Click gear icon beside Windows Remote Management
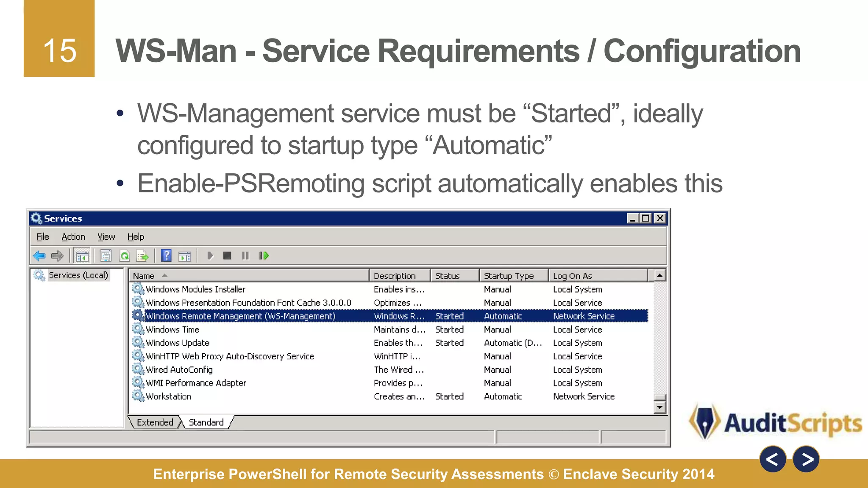The image size is (868, 488). pyautogui.click(x=138, y=316)
